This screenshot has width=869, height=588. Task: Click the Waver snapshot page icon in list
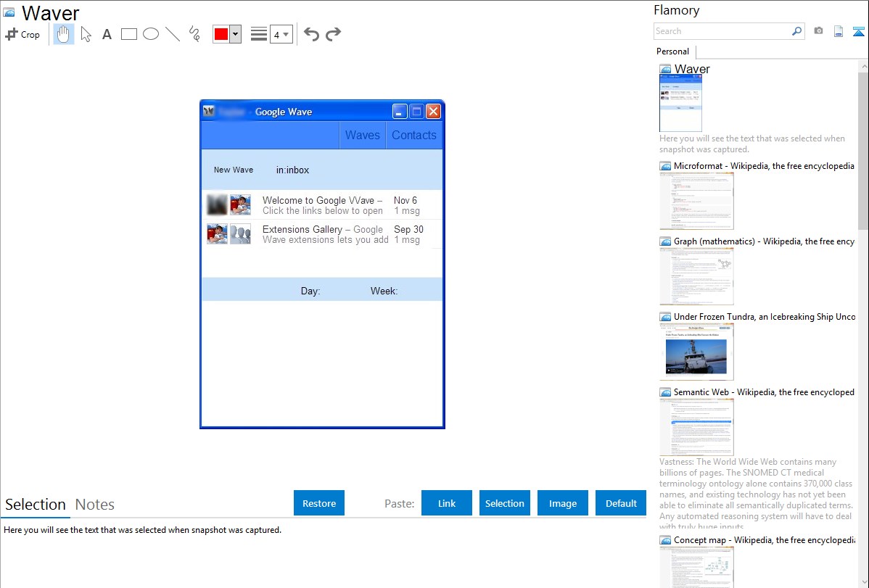tap(665, 70)
